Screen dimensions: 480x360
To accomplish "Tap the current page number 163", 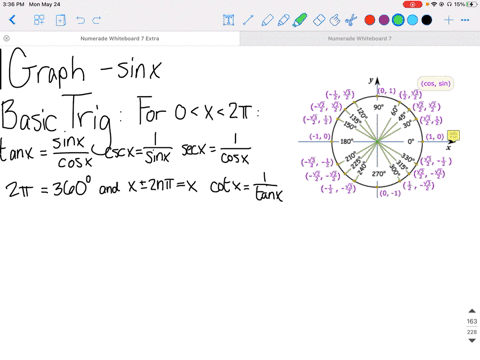I will (x=472, y=321).
